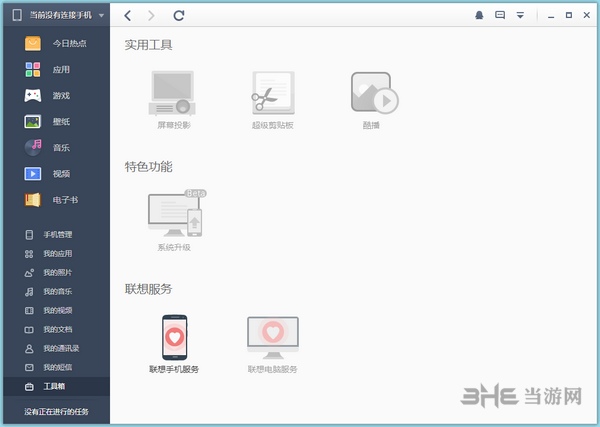Click the 超级剪贴板 label text
600x427 pixels.
[272, 125]
